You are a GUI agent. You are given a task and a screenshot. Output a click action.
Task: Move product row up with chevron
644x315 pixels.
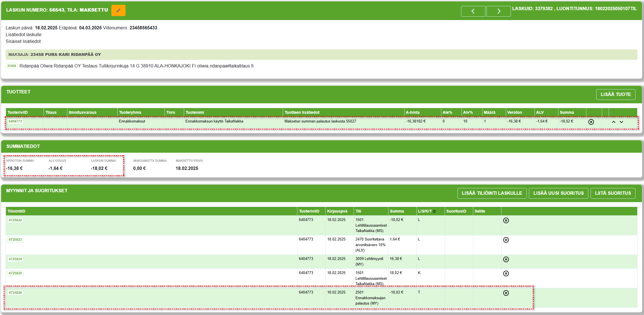coord(613,122)
